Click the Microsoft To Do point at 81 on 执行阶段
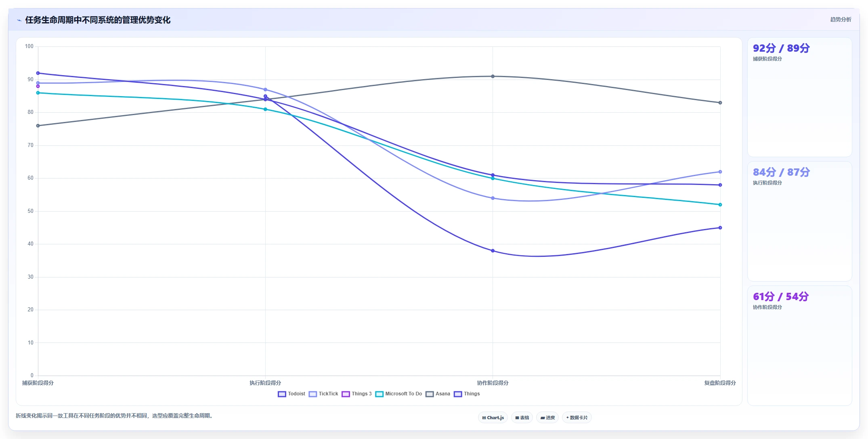 265,109
